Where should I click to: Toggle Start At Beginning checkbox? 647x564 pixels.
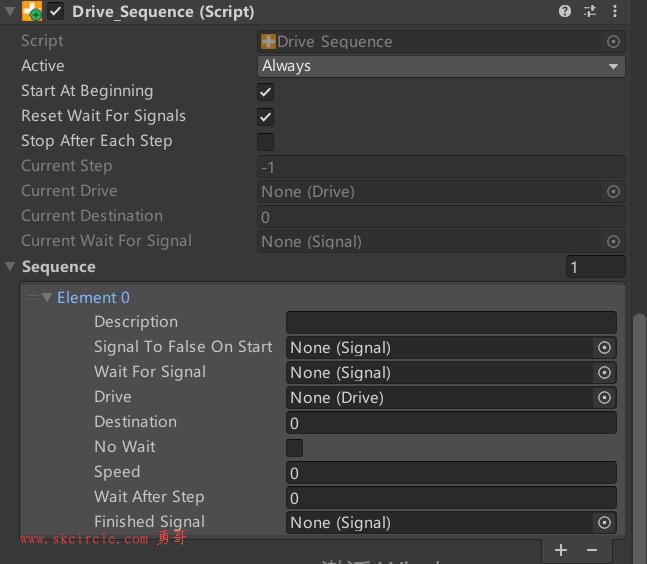click(x=265, y=92)
